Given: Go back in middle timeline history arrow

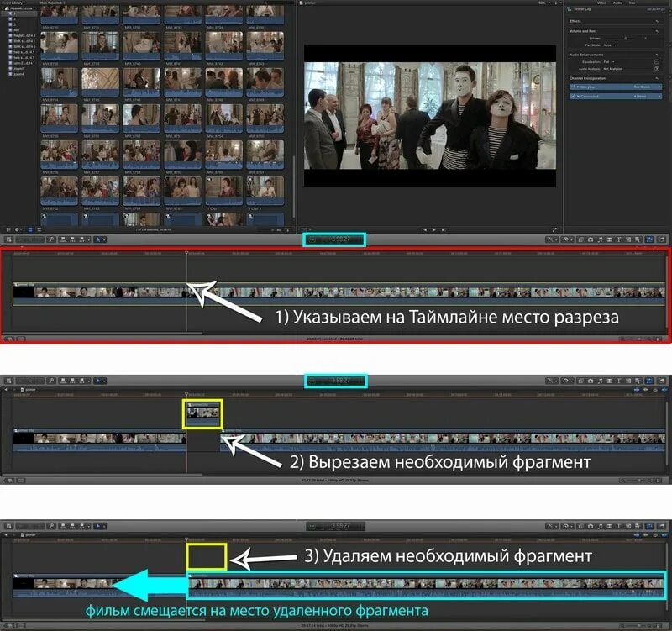Looking at the screenshot, I should [x=6, y=390].
